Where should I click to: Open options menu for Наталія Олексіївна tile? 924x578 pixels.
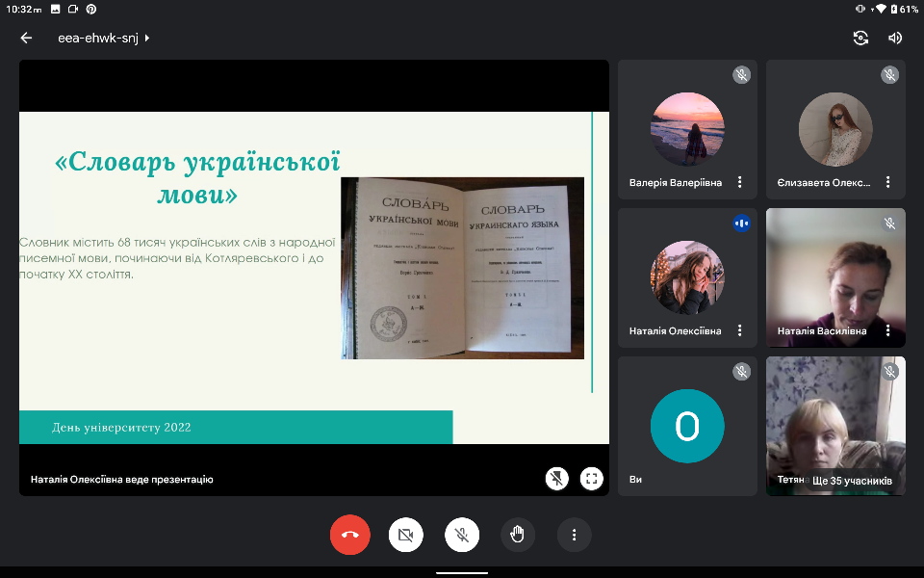click(x=739, y=330)
